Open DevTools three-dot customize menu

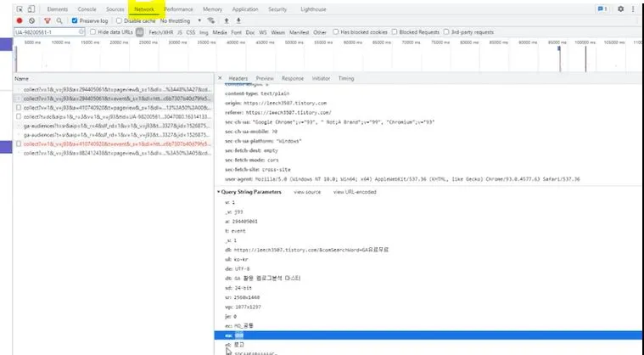(633, 9)
